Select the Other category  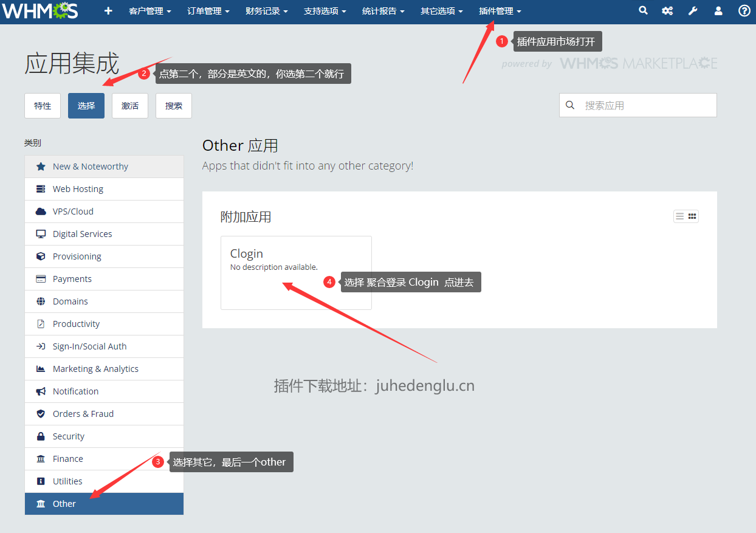point(104,504)
